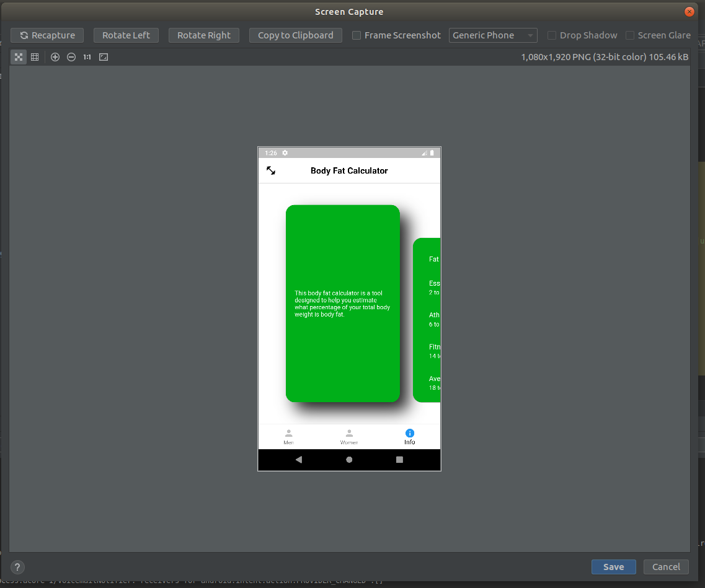Save the captured screenshot

click(613, 567)
